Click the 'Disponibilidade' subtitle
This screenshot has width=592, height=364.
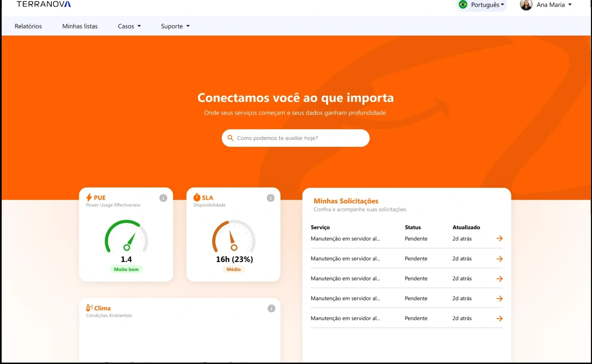209,205
